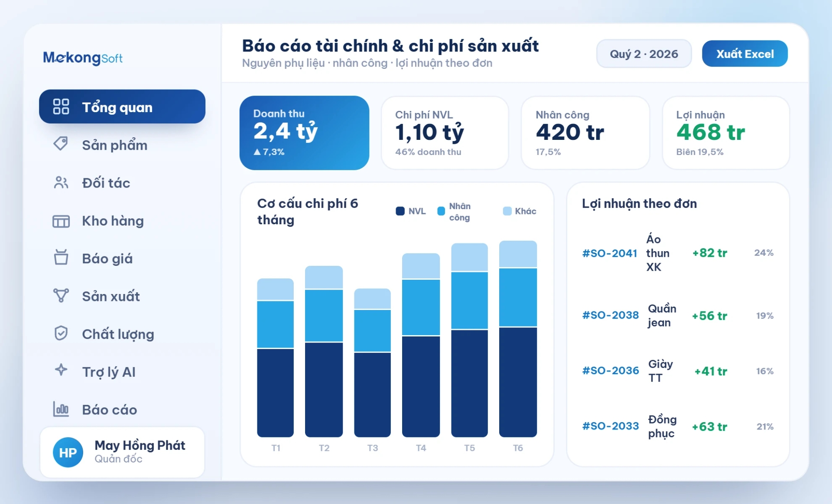Click the 21% margin value
The height and width of the screenshot is (504, 832).
(x=765, y=426)
